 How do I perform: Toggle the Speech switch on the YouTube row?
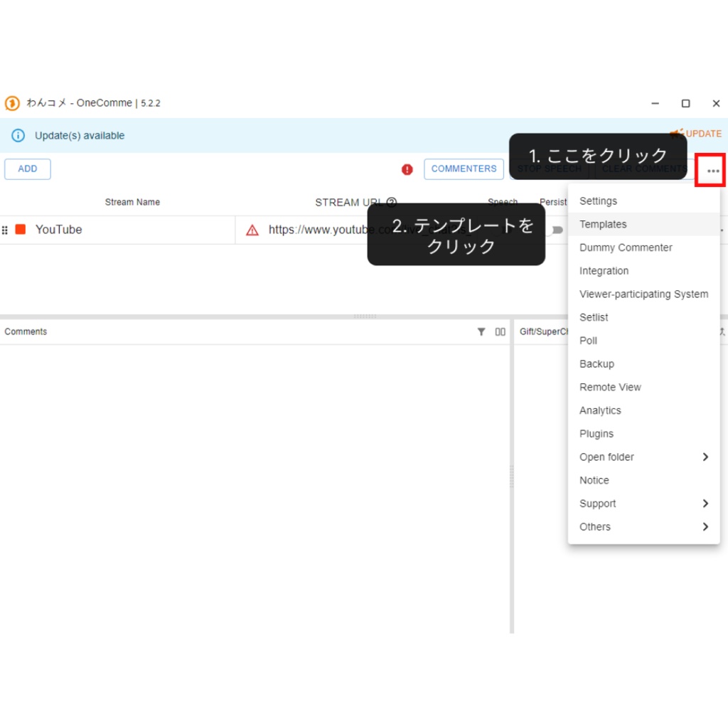[557, 230]
